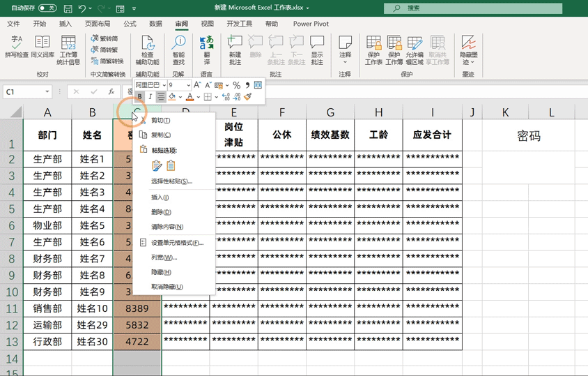Open the Name Box dropdown next to C1
Viewport: 588px width, 376px height.
click(47, 92)
